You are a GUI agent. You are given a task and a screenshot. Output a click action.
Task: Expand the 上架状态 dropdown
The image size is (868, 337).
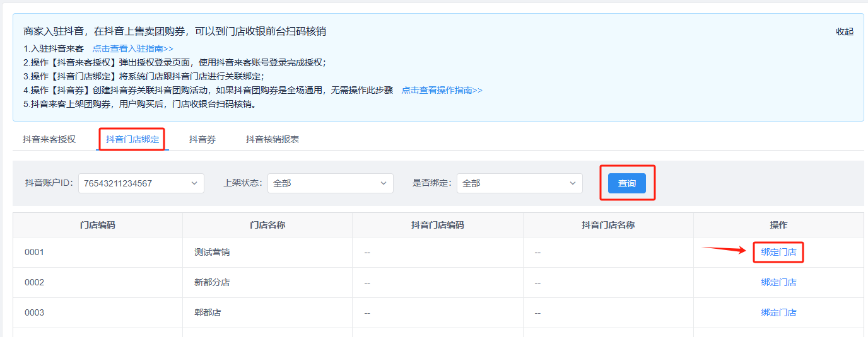331,183
